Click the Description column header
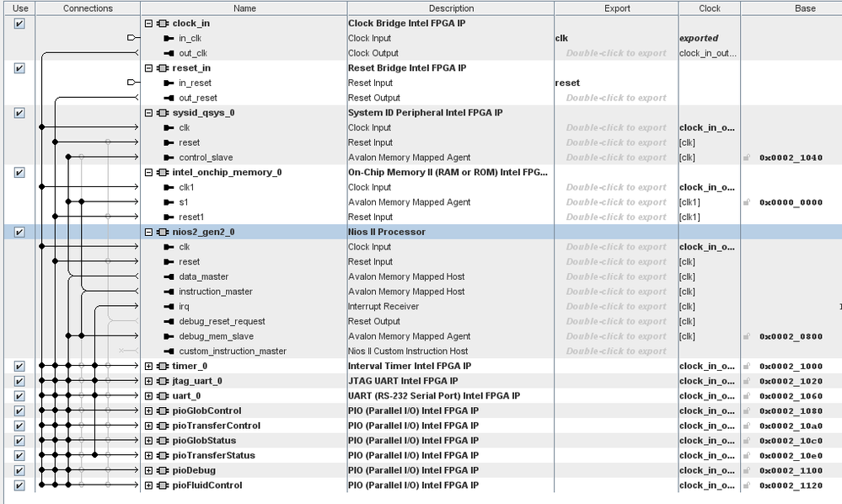This screenshot has width=842, height=504. (451, 8)
